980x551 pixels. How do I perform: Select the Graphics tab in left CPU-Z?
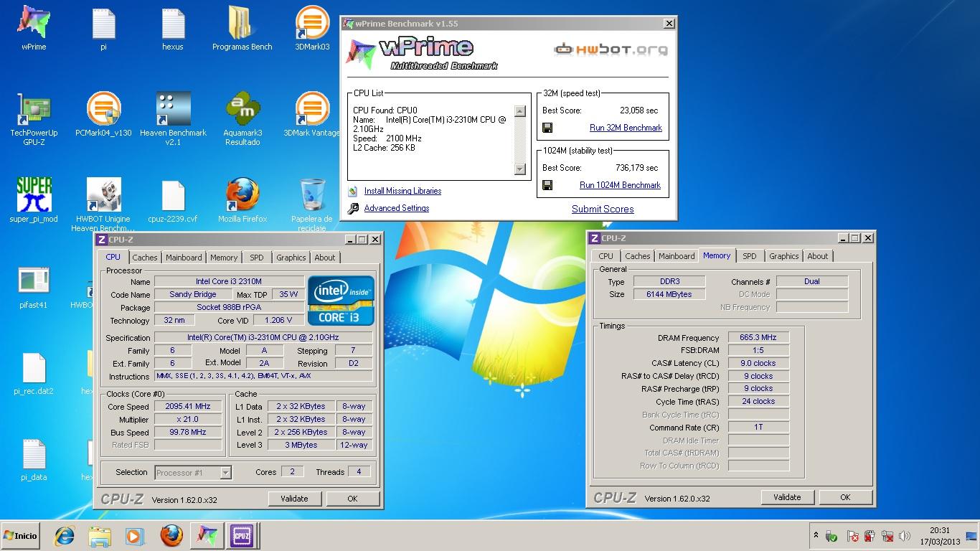(291, 258)
